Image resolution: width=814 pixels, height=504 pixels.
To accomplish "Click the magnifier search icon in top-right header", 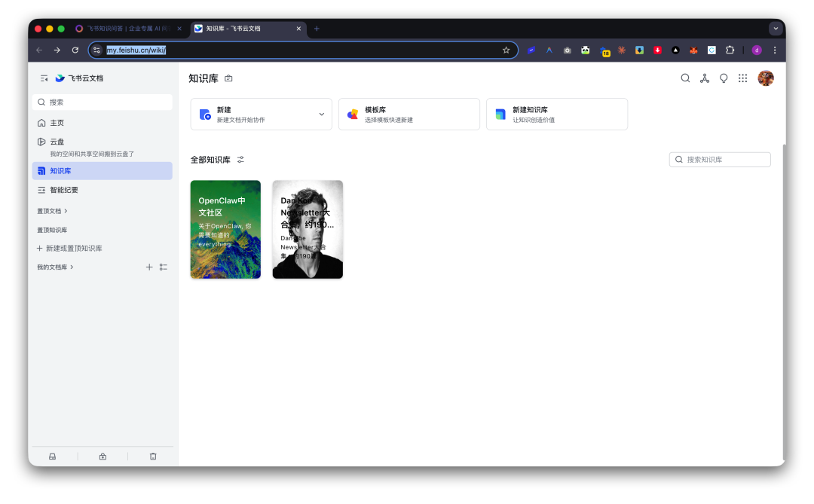I will point(685,78).
